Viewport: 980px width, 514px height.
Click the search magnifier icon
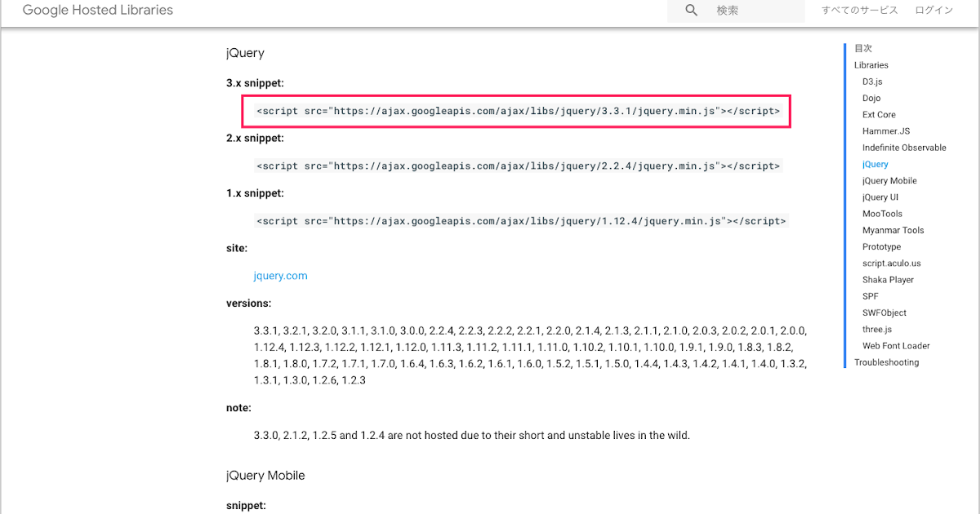(692, 11)
